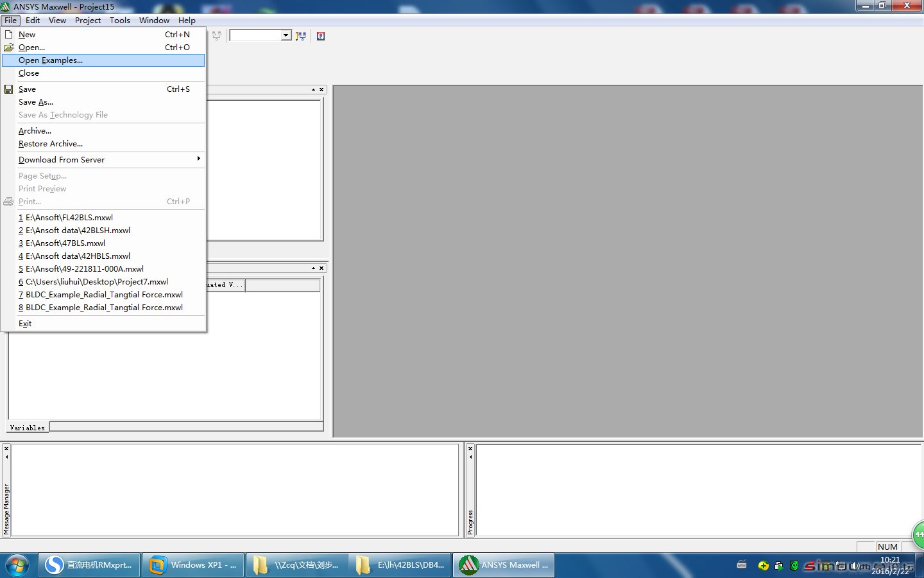The height and width of the screenshot is (578, 924).
Task: Choose Open... from File menu
Action: click(x=103, y=48)
